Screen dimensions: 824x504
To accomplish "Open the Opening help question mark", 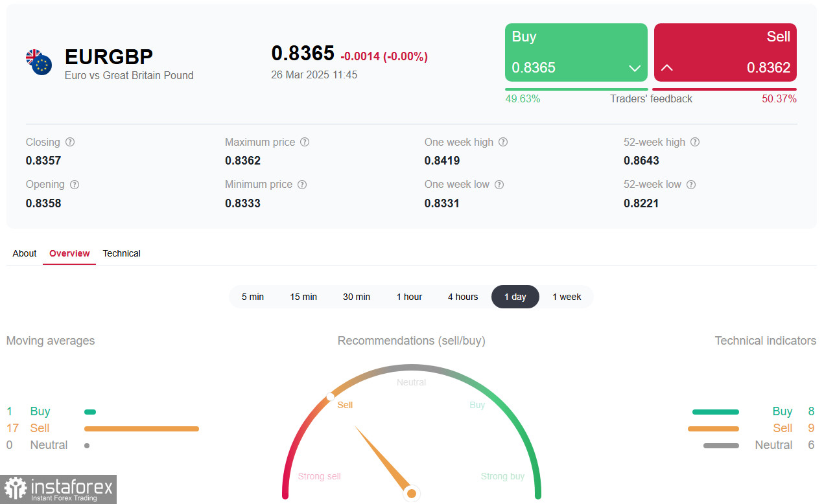I will pos(75,185).
